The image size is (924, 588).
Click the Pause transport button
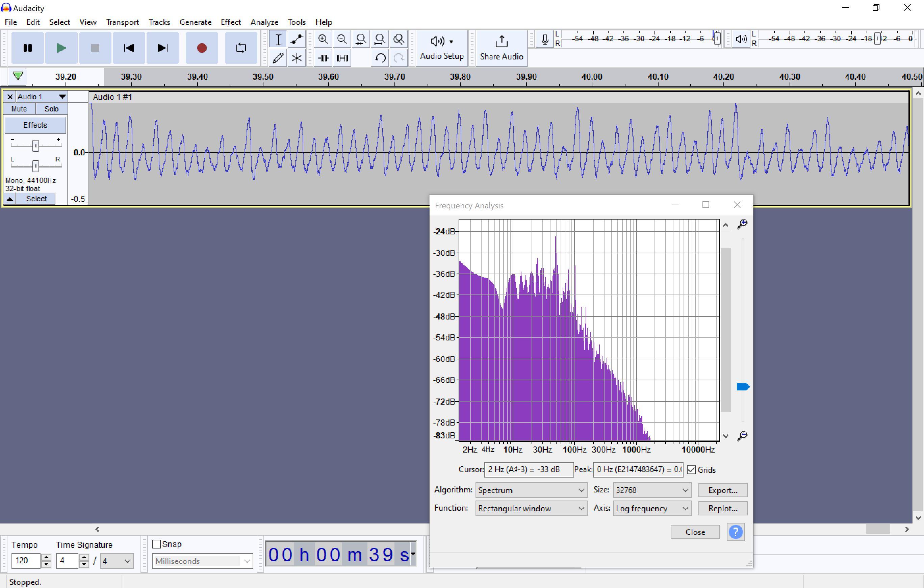(x=28, y=48)
